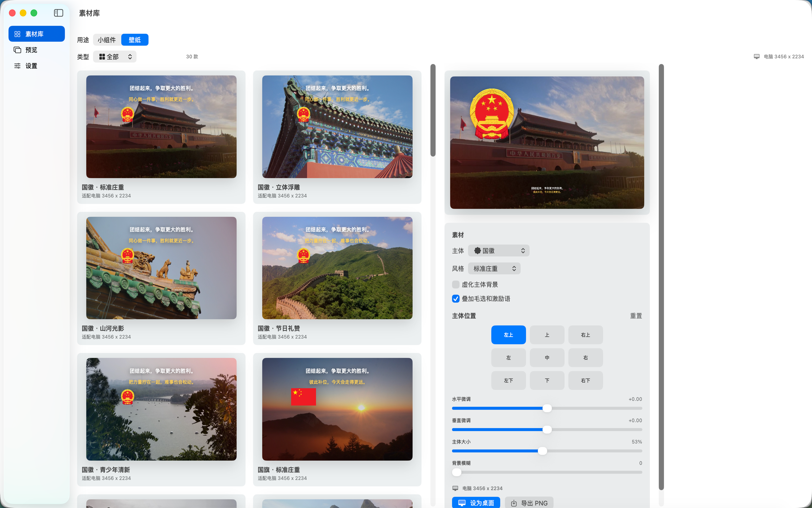The width and height of the screenshot is (812, 508).
Task: Click the monitor icon near top-right resolution
Action: (756, 57)
